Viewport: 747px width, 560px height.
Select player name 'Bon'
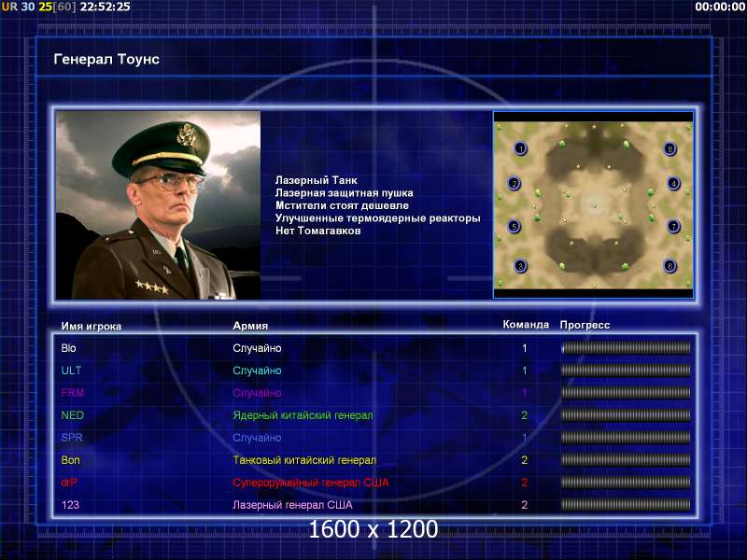pos(71,460)
